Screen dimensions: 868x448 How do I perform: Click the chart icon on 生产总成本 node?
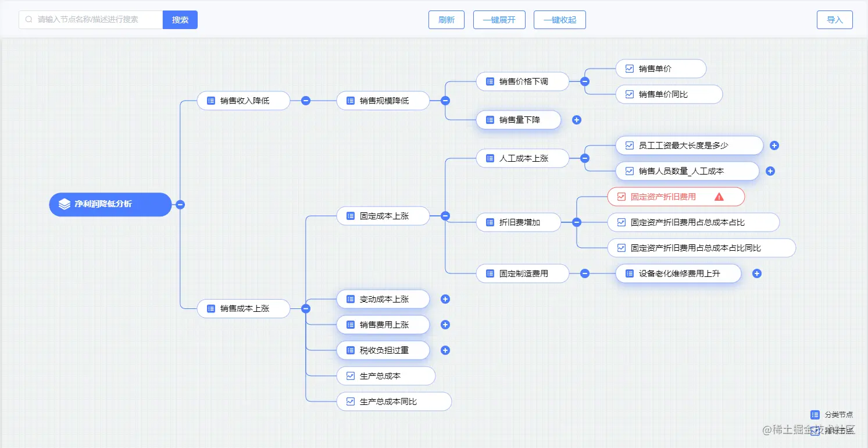click(x=351, y=376)
